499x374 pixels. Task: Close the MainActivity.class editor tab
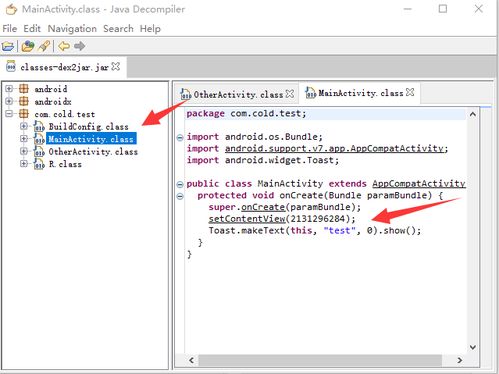click(x=410, y=92)
